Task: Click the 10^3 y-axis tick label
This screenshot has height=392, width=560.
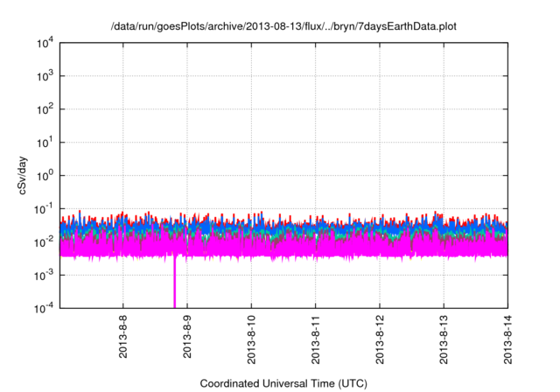Action: 45,76
